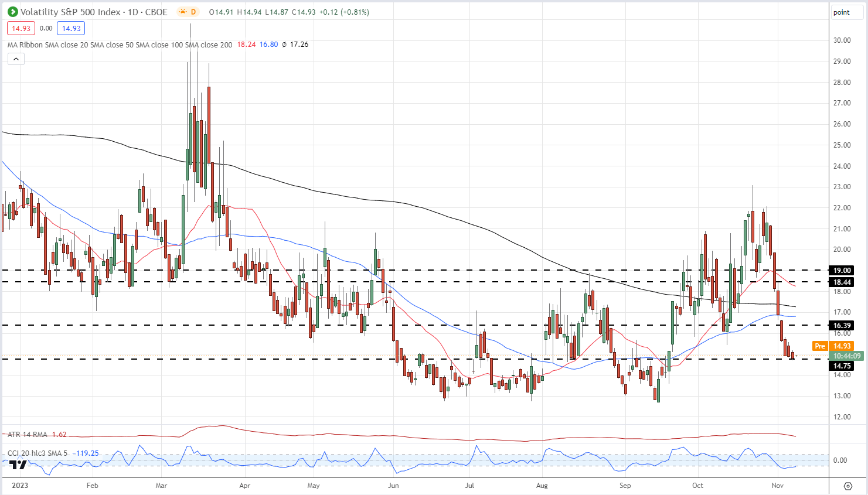Click the CCI value -119.25
868x495 pixels.
(x=86, y=453)
